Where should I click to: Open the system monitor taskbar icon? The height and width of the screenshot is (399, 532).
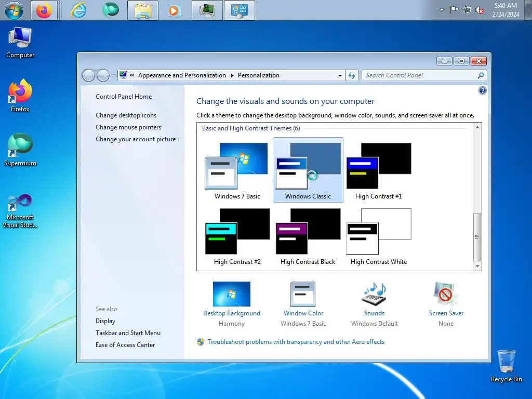[x=207, y=10]
